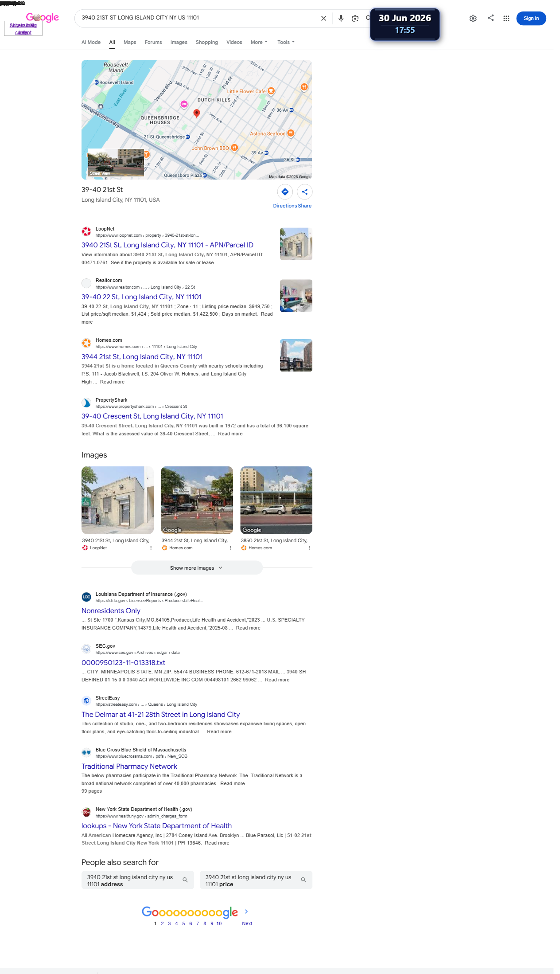
Task: Click the SEC.gov favicon
Action: 86,649
